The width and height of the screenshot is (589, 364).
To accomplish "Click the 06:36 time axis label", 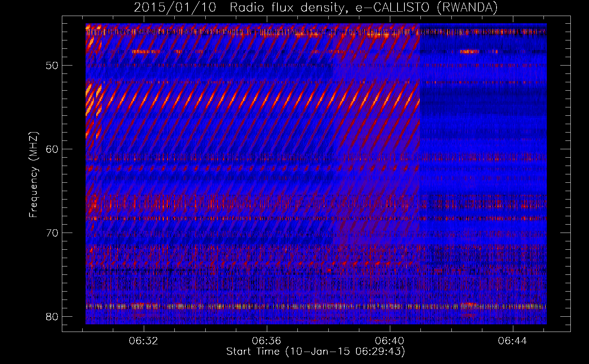I will 267,341.
